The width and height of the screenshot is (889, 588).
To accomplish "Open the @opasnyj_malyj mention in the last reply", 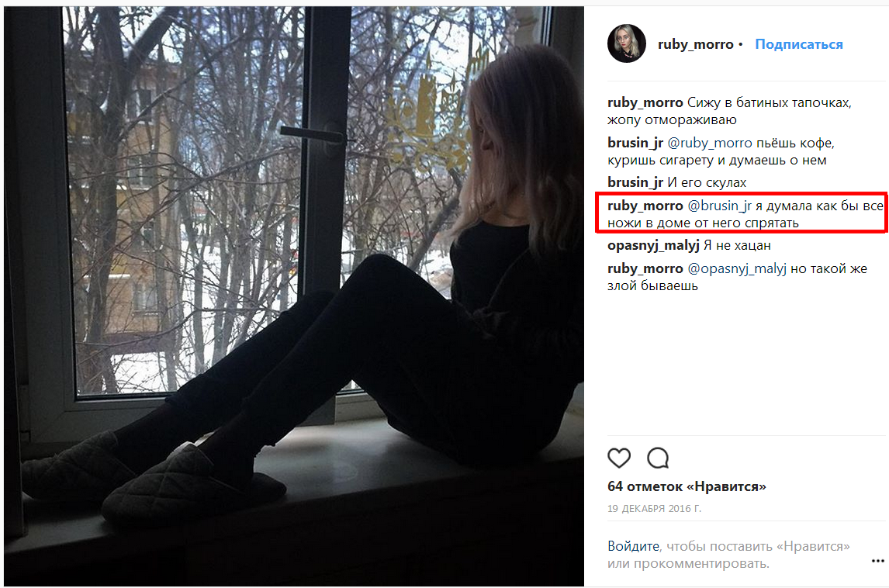I will 736,268.
